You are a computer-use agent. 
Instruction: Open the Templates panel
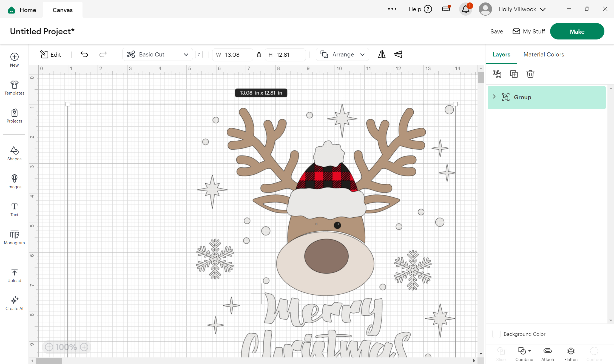point(14,88)
